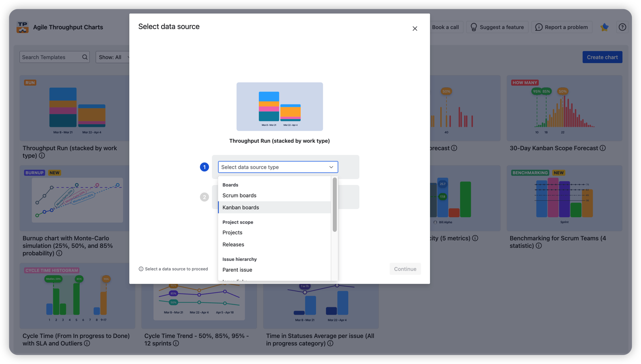Click info icon beside 30-Day Kanban Scope Forecast
Screen dimensions: 641x364
[603, 148]
